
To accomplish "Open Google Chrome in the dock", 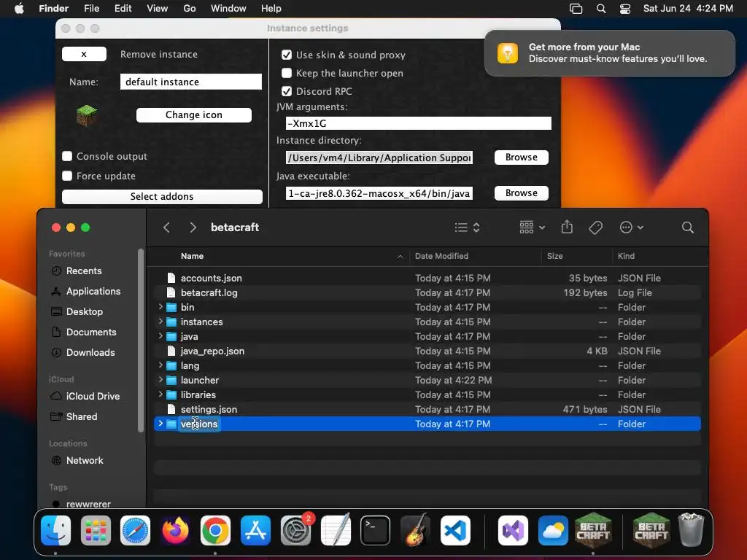I will pos(215,531).
